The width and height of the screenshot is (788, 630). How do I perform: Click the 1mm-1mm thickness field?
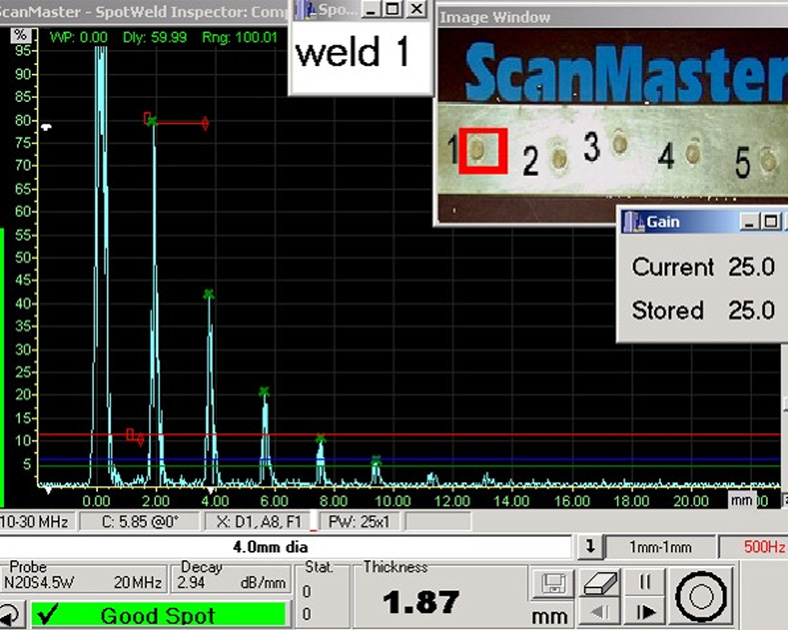tap(660, 547)
